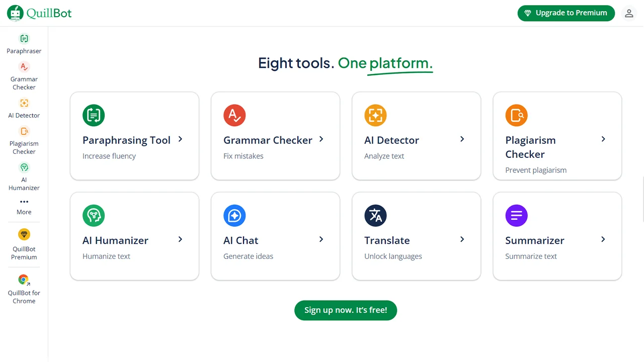Click the QuillBot logo in header
The image size is (644, 362).
click(x=39, y=13)
